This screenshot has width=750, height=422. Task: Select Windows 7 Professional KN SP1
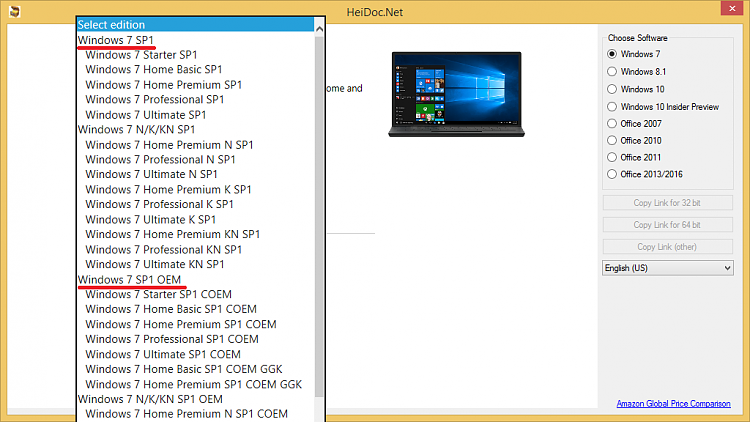[164, 249]
